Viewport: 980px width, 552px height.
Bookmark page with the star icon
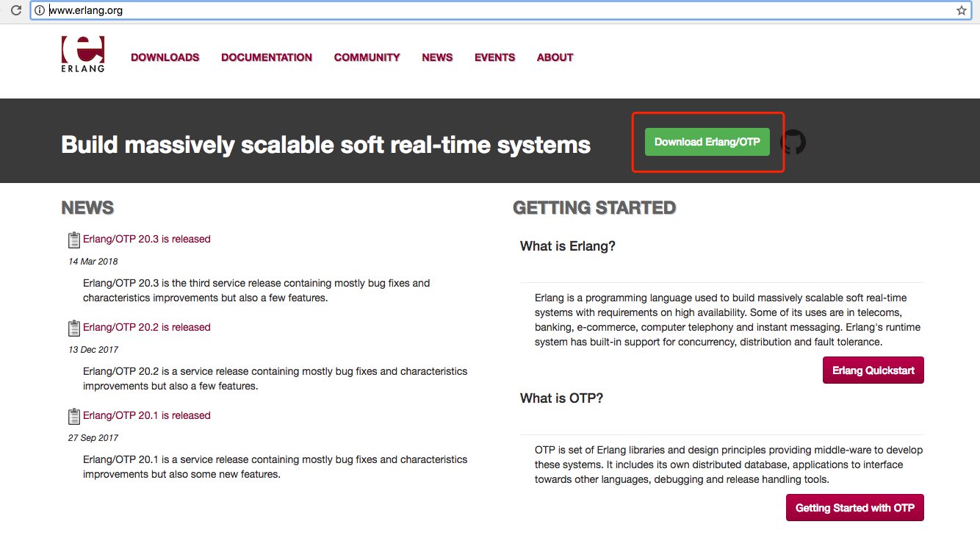tap(961, 10)
